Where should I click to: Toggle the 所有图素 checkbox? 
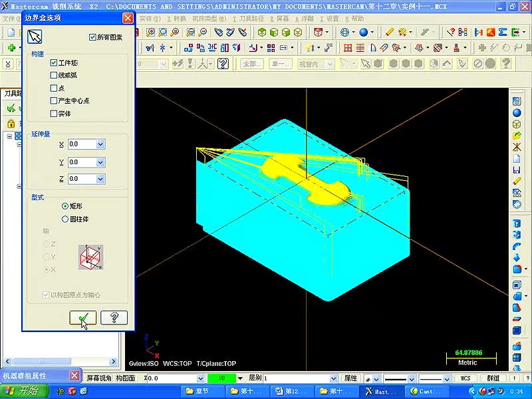click(x=92, y=37)
